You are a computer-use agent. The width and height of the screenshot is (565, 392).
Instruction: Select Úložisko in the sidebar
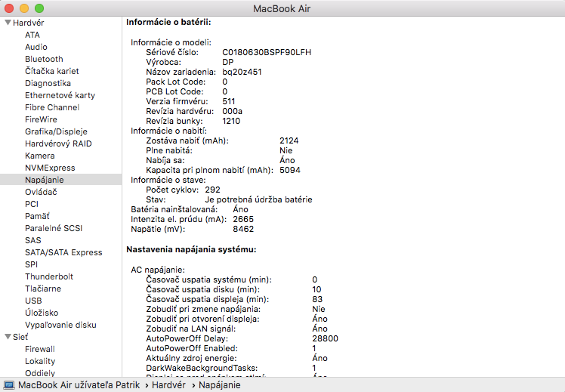[x=42, y=313]
